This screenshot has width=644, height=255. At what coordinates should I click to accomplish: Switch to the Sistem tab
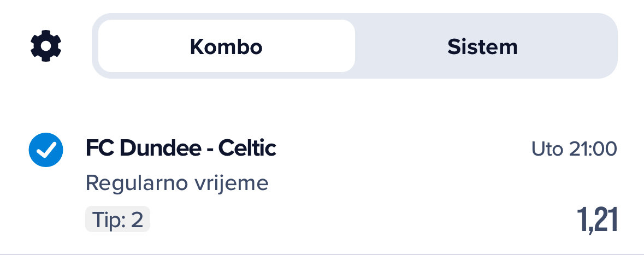click(x=482, y=46)
